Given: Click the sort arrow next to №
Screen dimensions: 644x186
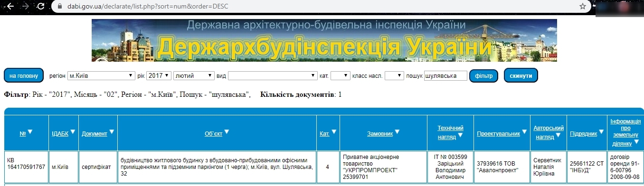Looking at the screenshot, I should [30, 132].
